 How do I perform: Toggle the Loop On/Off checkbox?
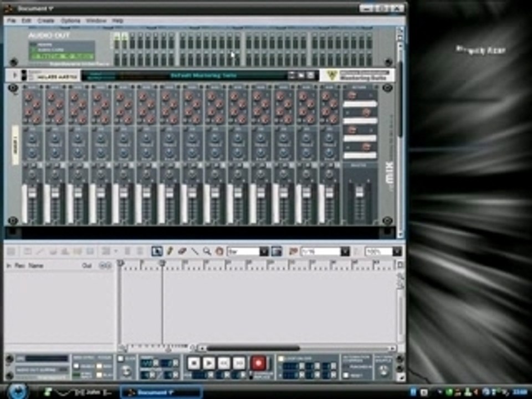click(281, 359)
